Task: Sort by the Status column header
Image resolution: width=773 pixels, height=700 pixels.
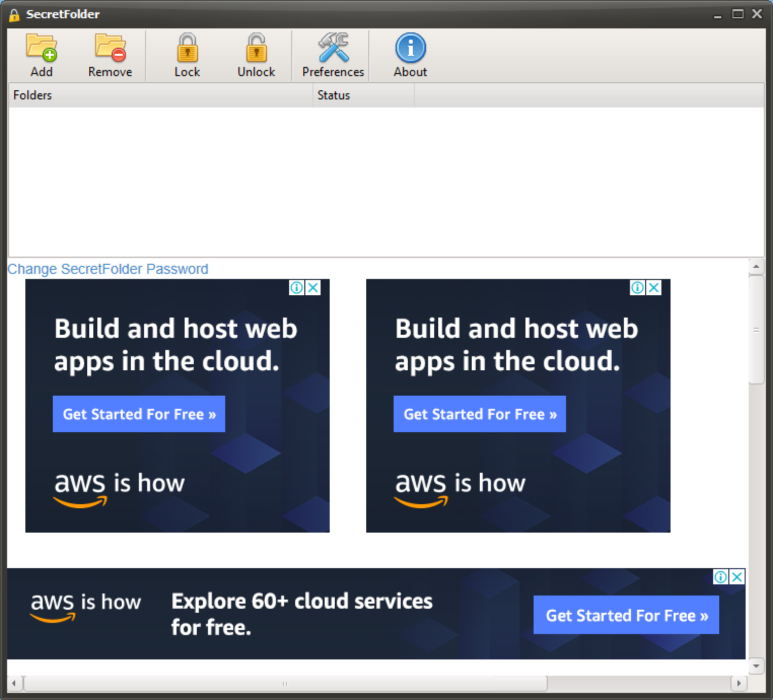Action: click(x=364, y=95)
